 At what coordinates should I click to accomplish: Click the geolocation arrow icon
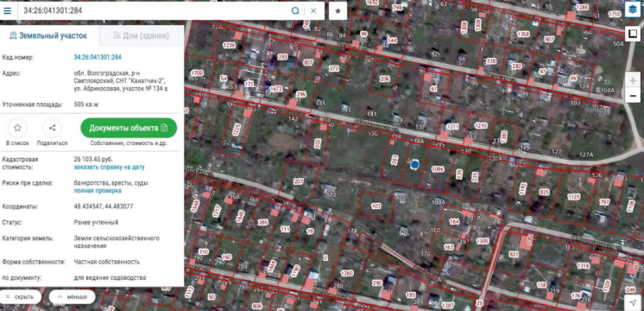[x=633, y=302]
